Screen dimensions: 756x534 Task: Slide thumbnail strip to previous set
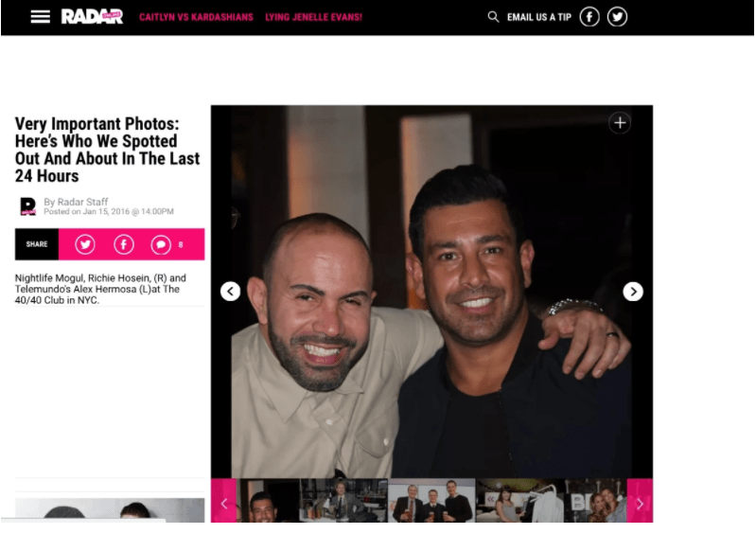pos(223,501)
